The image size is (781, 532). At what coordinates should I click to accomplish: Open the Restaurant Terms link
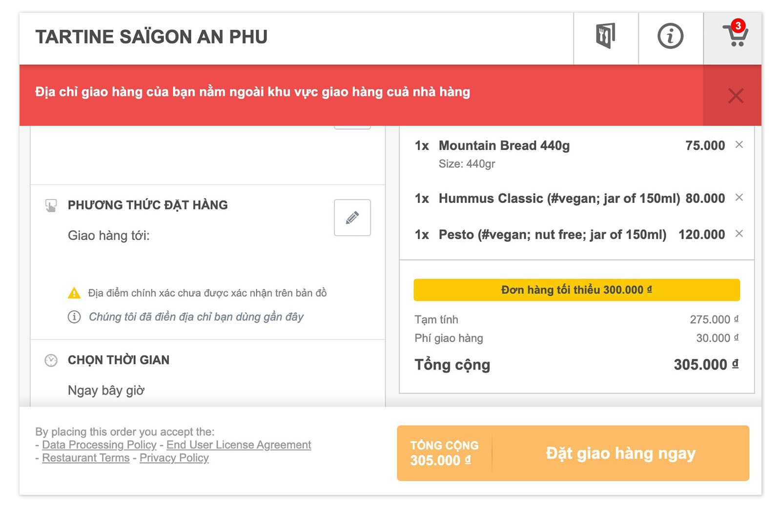[x=86, y=458]
